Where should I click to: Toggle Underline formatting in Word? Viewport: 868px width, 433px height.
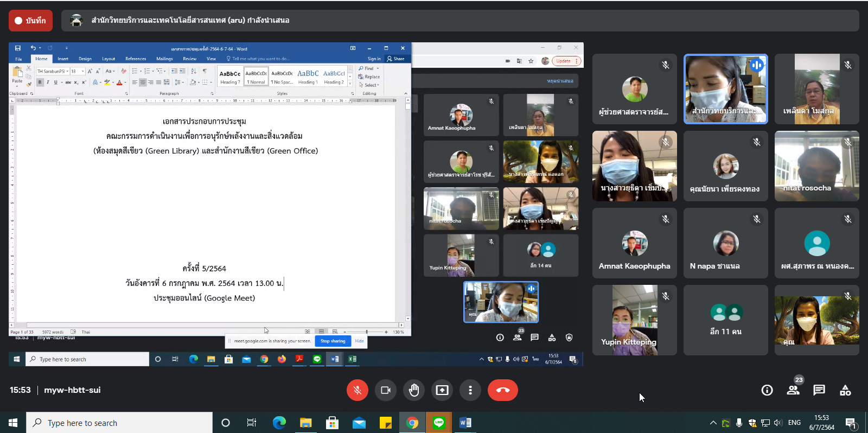55,82
